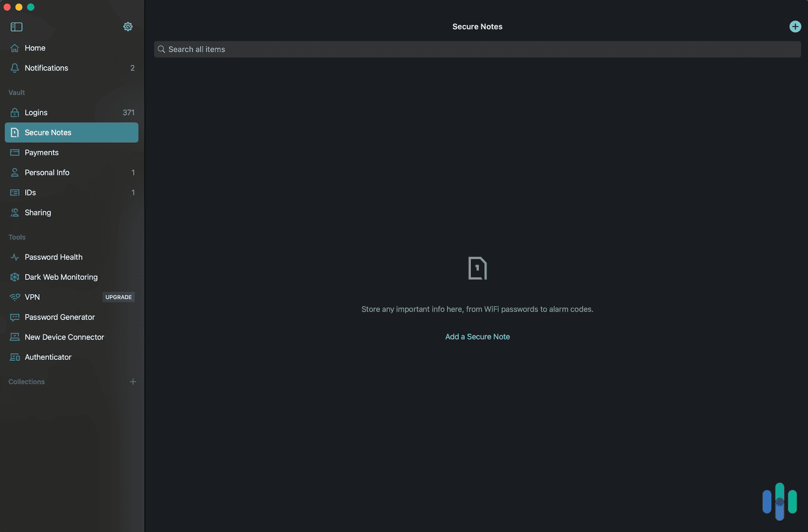The height and width of the screenshot is (532, 808).
Task: Toggle the sidebar collapse control
Action: 16,26
